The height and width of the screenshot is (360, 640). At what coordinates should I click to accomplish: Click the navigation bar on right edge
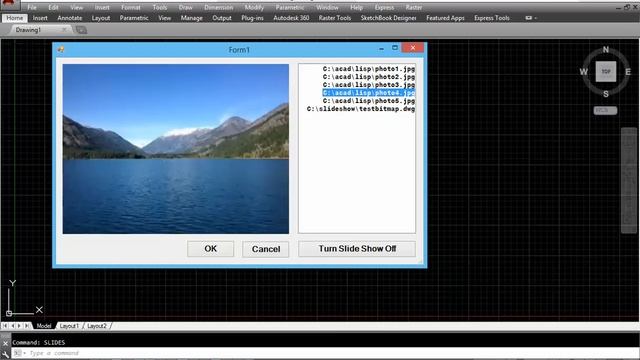(x=629, y=180)
